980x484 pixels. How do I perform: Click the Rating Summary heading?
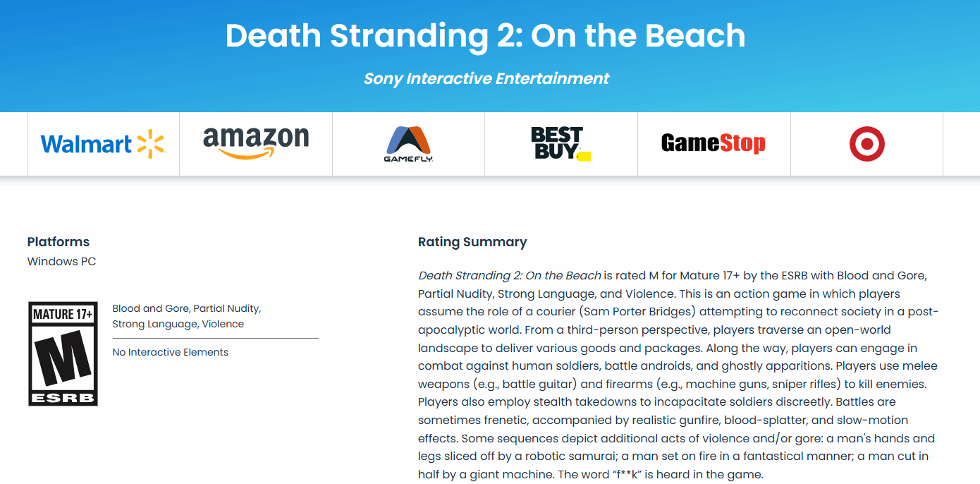coord(472,241)
